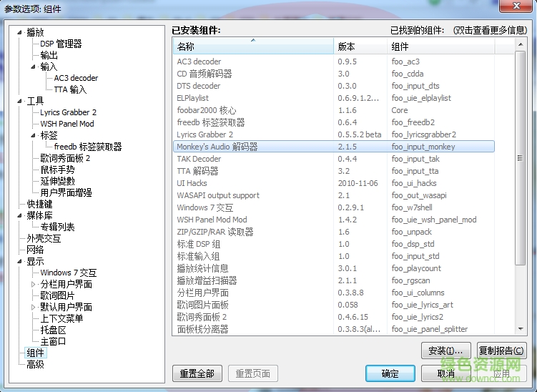Open freedb 标签获取器 tree item

[88, 147]
